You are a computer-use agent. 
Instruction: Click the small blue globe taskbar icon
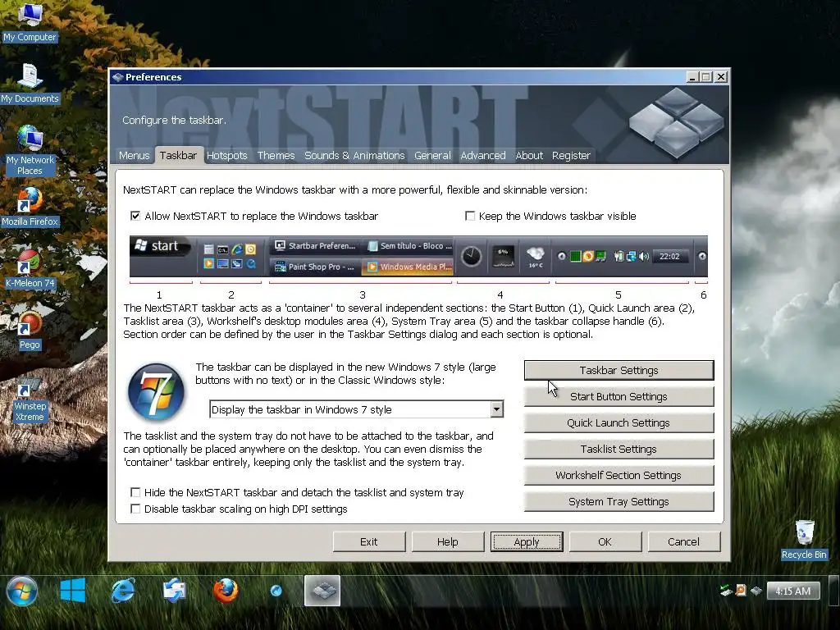276,591
